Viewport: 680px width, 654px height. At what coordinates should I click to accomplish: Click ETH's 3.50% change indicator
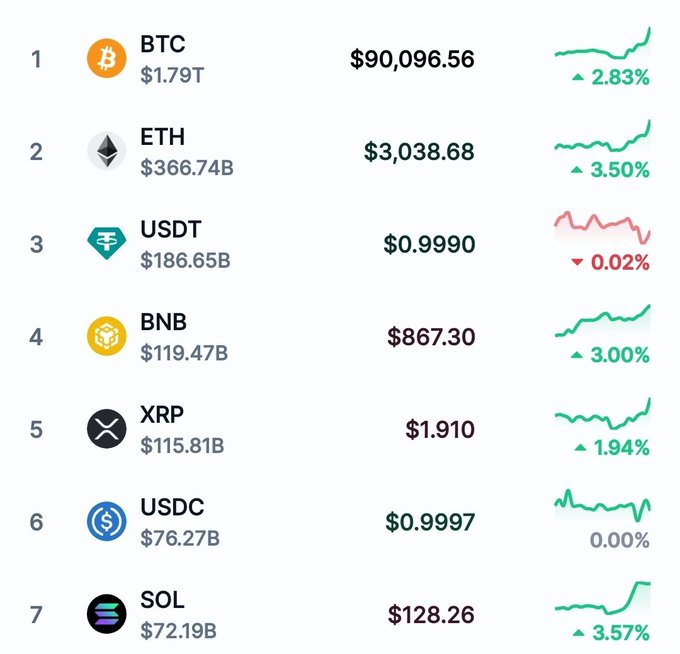(x=610, y=170)
